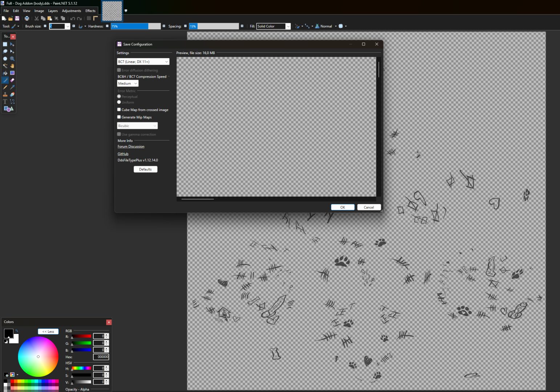Toggle the rulers toolbar icon
560x392 pixels.
click(96, 18)
